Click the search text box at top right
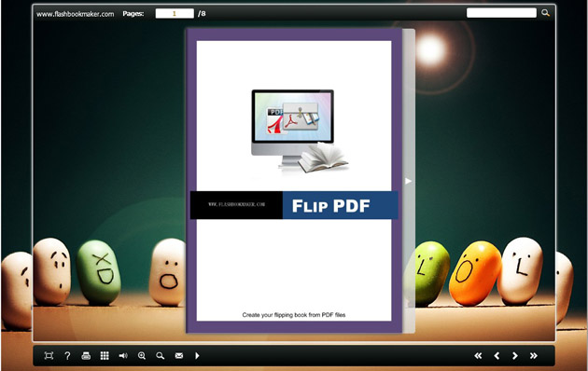The width and height of the screenshot is (588, 371). 501,13
